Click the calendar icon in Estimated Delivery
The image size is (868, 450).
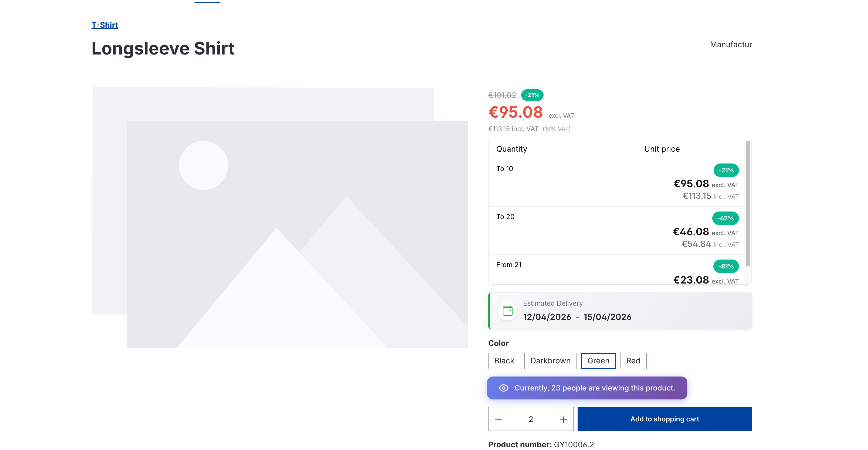507,311
